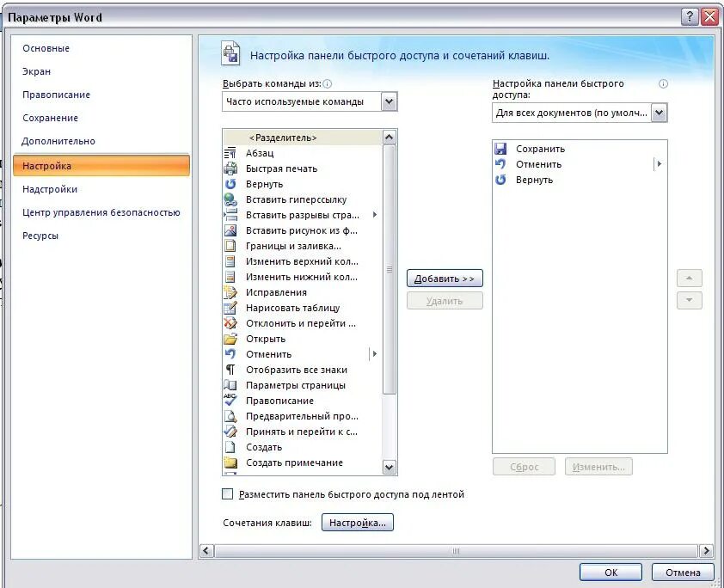724x588 pixels.
Task: Select the Открыть folder icon
Action: click(230, 339)
